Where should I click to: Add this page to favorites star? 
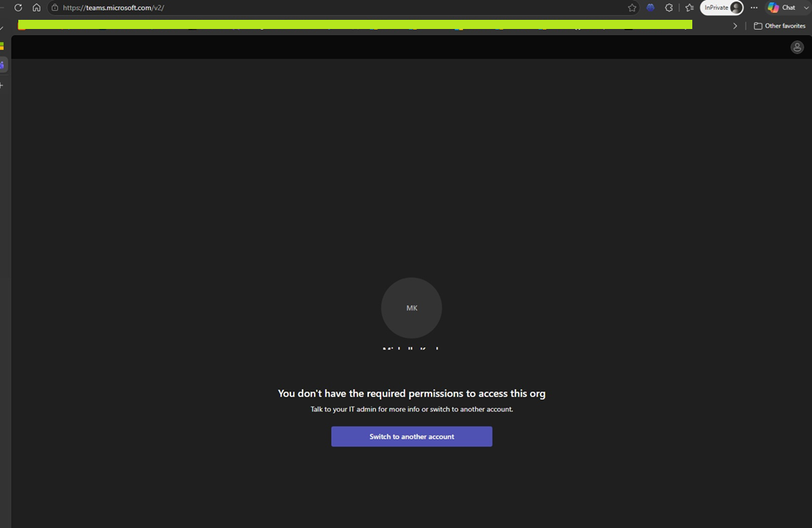[x=632, y=8]
